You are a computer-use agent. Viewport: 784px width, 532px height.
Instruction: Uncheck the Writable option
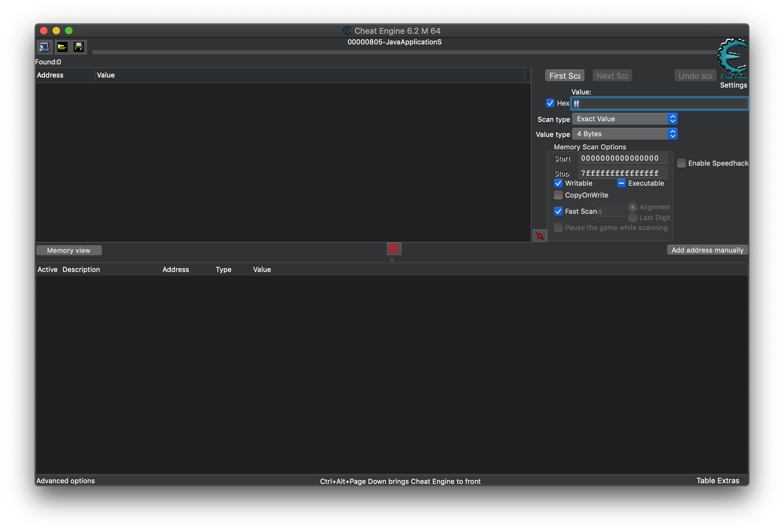click(x=558, y=183)
